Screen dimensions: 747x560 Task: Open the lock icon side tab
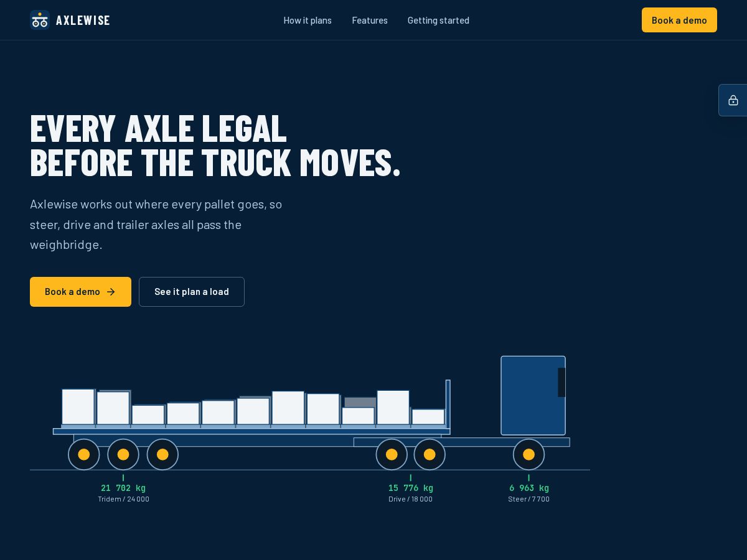(x=733, y=100)
